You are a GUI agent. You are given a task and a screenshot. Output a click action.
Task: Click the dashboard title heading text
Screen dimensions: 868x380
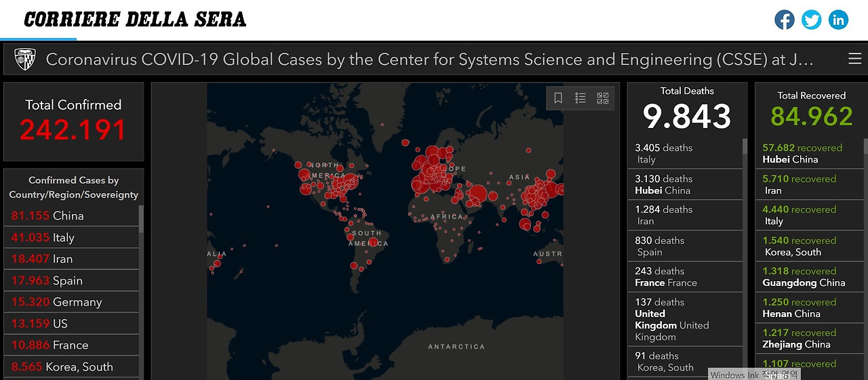429,60
